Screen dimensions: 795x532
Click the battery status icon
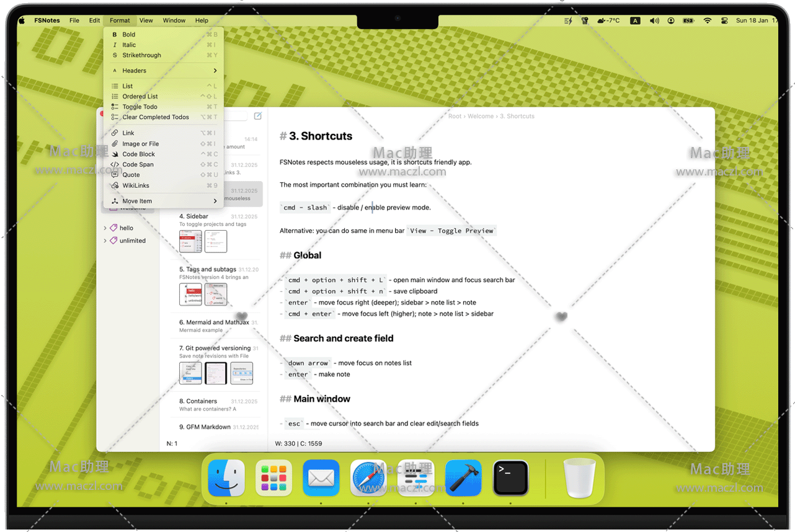[x=689, y=20]
